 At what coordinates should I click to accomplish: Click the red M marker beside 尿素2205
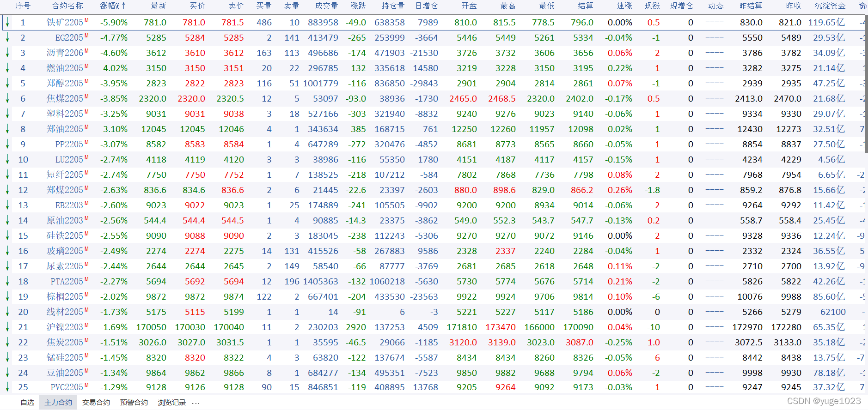[87, 264]
